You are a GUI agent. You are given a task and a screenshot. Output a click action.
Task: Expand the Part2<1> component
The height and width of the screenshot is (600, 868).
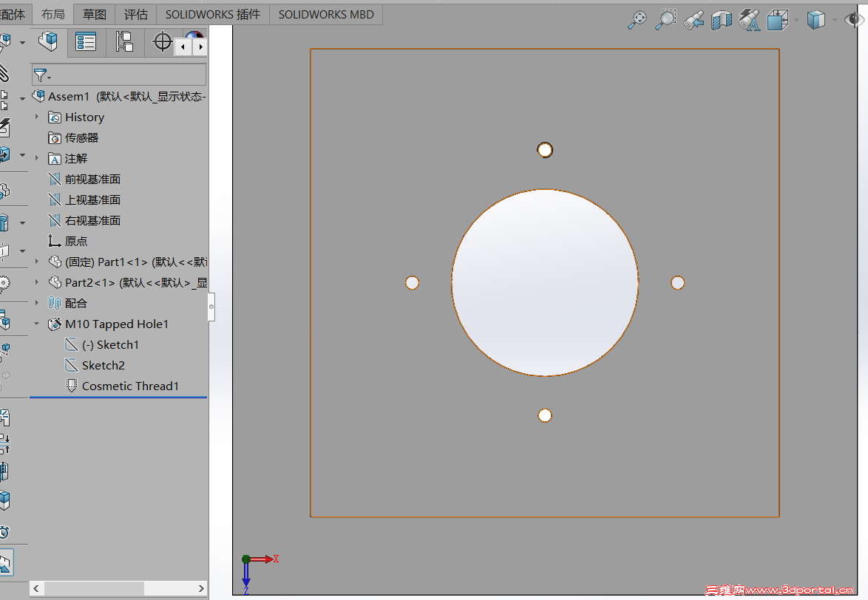(37, 282)
